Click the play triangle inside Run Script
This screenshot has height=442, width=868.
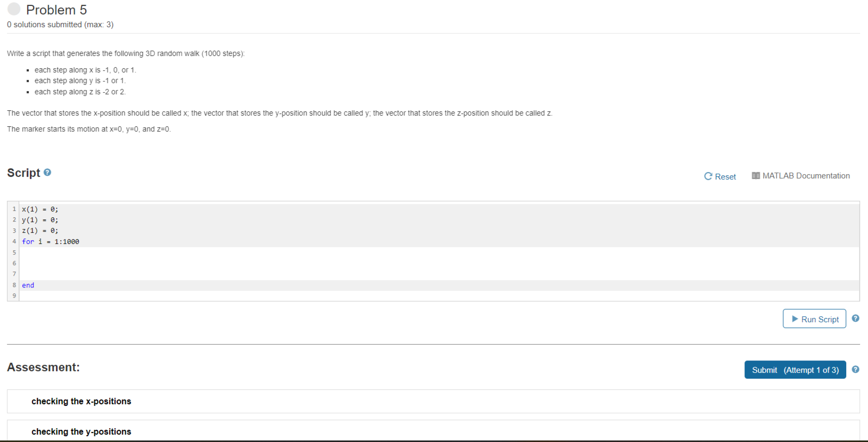coord(795,318)
